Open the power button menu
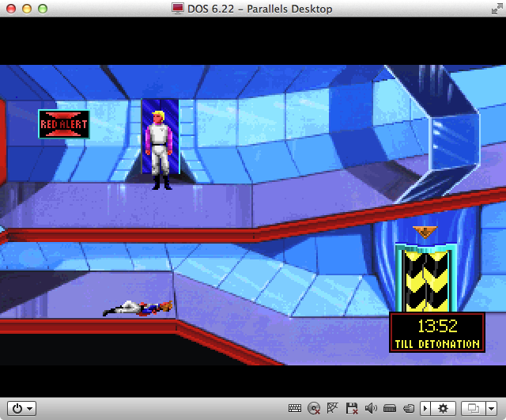 coord(21,408)
